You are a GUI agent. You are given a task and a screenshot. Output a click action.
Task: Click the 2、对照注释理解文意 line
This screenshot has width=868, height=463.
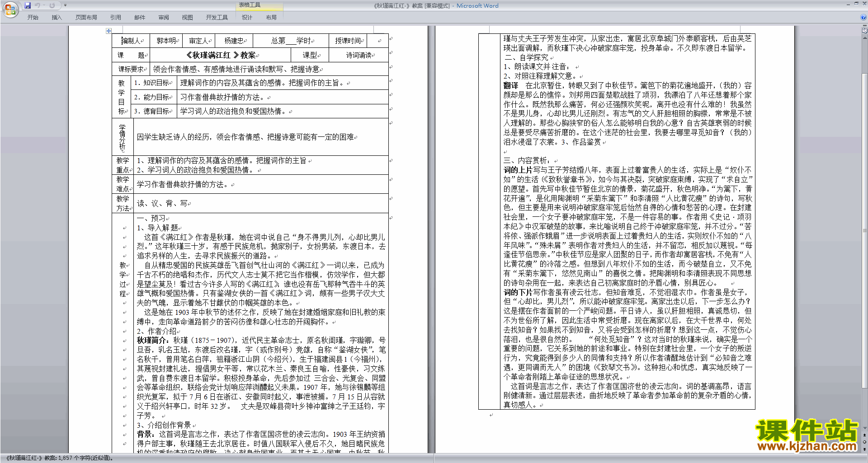pyautogui.click(x=541, y=76)
